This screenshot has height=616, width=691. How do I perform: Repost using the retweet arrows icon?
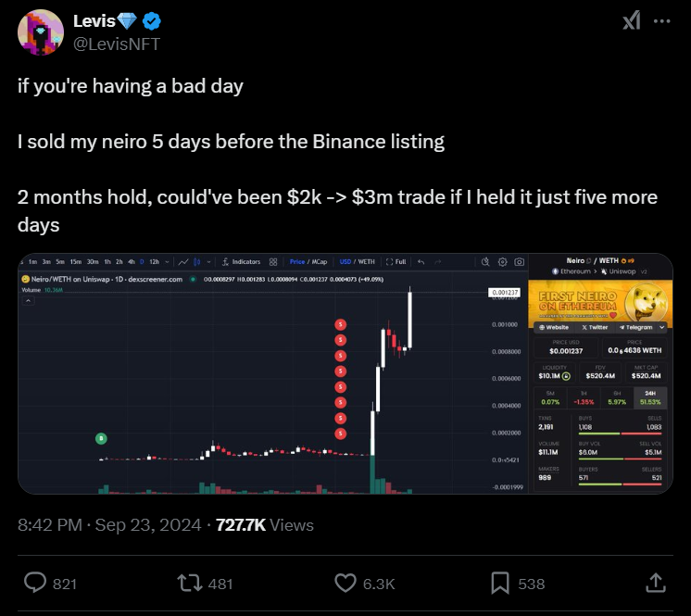click(x=189, y=583)
